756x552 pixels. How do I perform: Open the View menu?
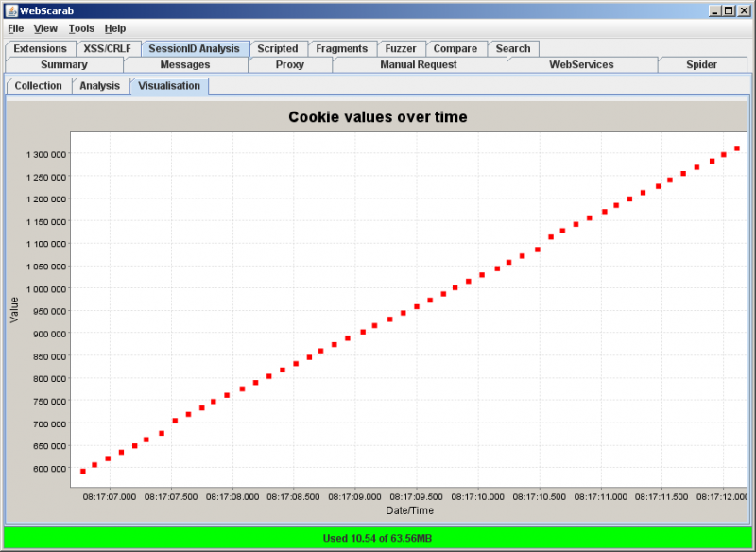point(45,28)
